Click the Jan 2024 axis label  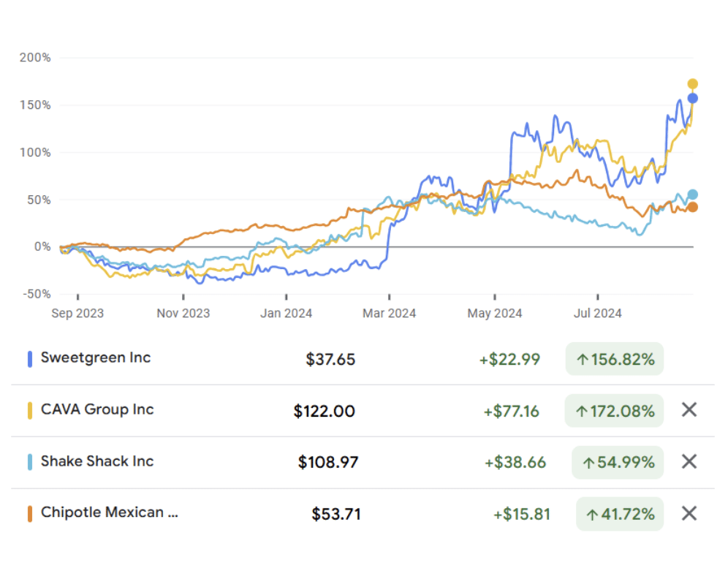(x=286, y=313)
